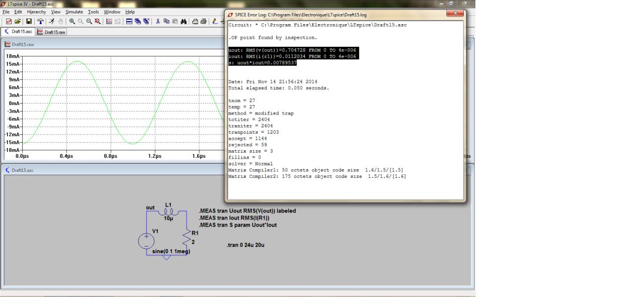The width and height of the screenshot is (644, 297).
Task: Open the Hierarchy menu
Action: (x=36, y=12)
